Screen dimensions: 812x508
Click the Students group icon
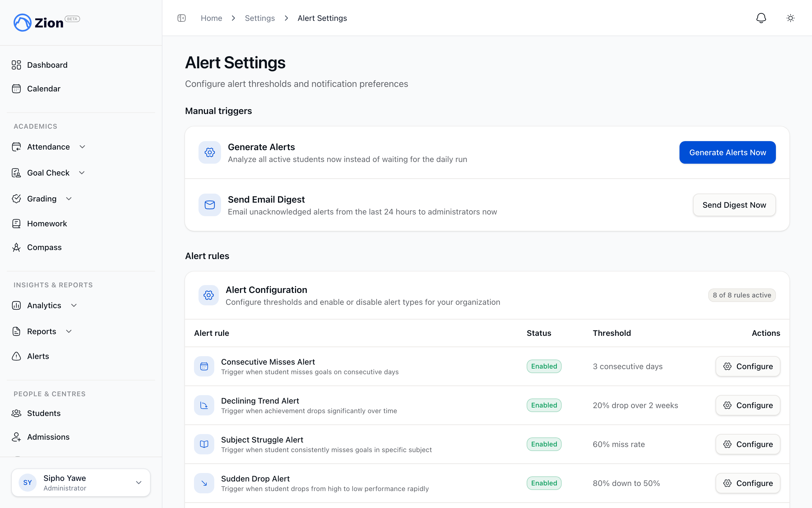tap(16, 413)
